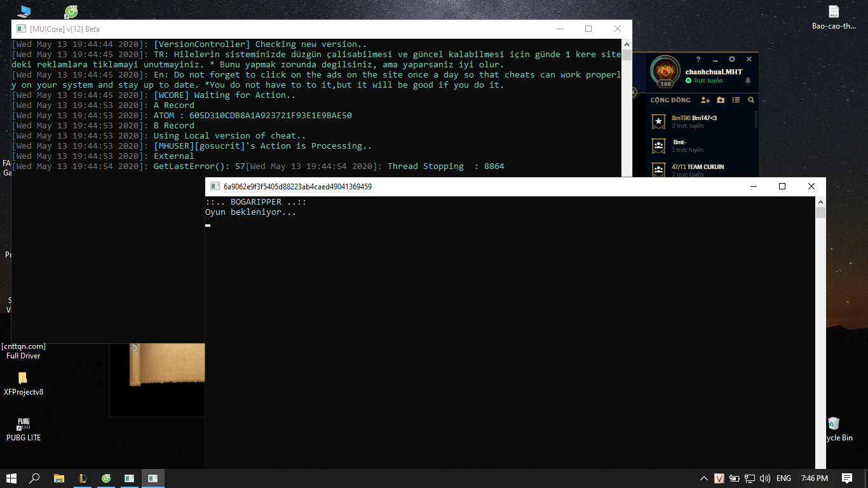Select BmT96 BmT47<3 club row
The image size is (868, 488).
(702, 121)
